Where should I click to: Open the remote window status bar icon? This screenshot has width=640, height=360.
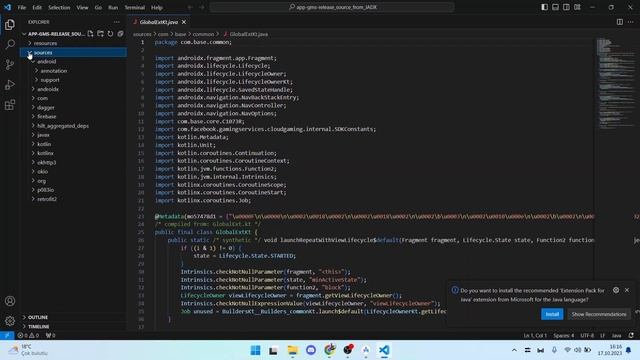[x=7, y=336]
